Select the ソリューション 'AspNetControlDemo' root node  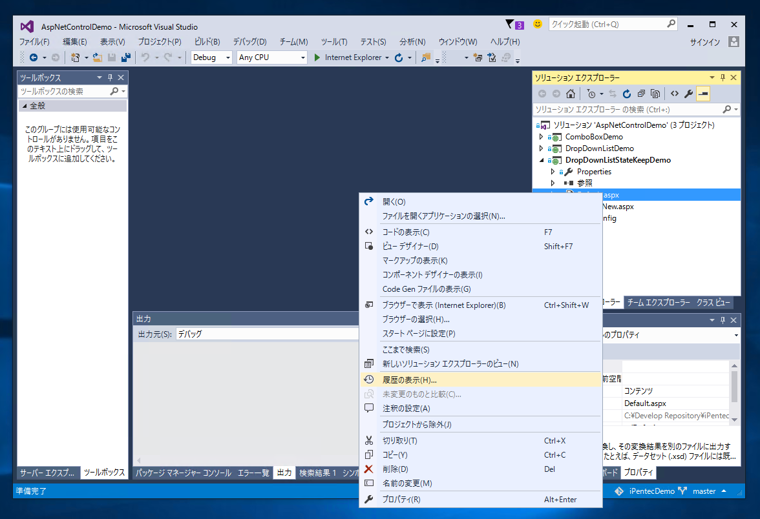pyautogui.click(x=634, y=125)
